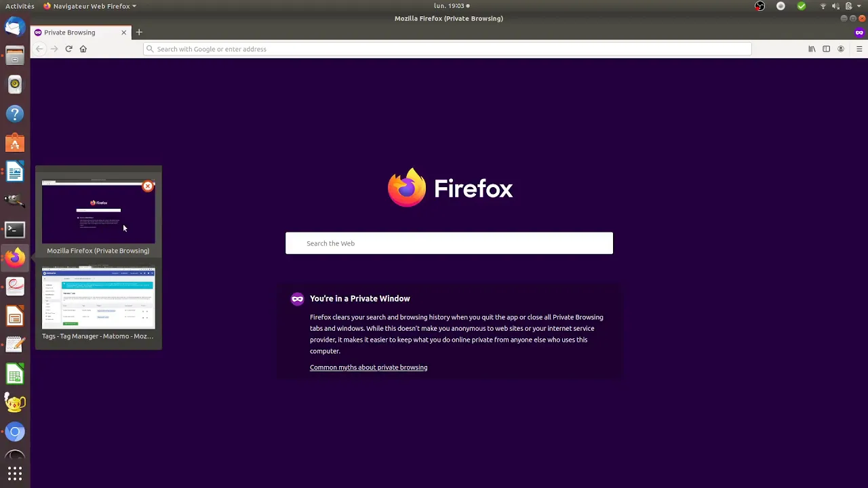The width and height of the screenshot is (868, 488).
Task: Close the Private Browsing tab
Action: pyautogui.click(x=123, y=32)
